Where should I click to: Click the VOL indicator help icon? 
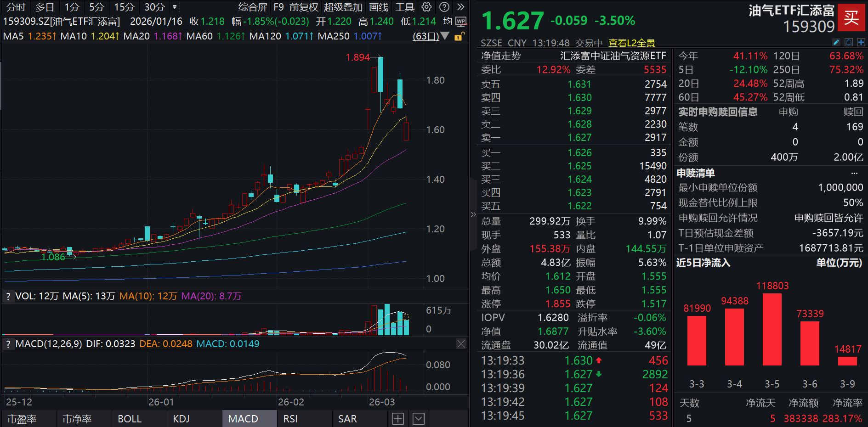point(8,297)
